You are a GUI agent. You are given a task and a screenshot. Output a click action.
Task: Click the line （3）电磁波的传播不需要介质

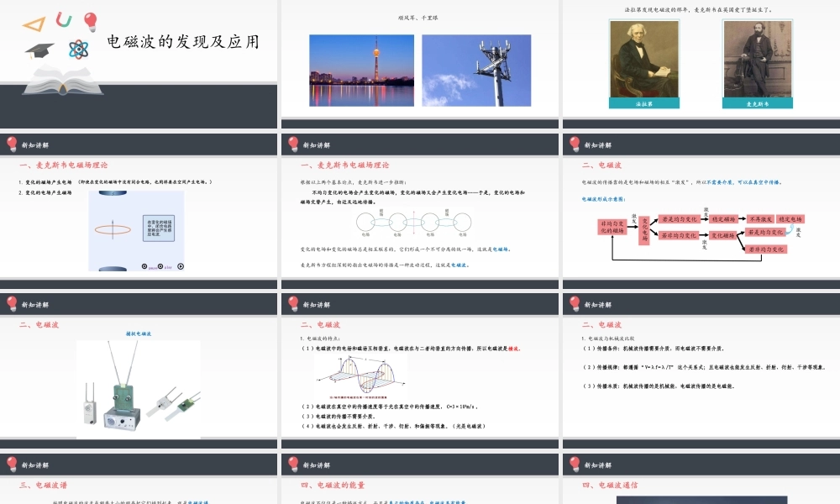(339, 417)
